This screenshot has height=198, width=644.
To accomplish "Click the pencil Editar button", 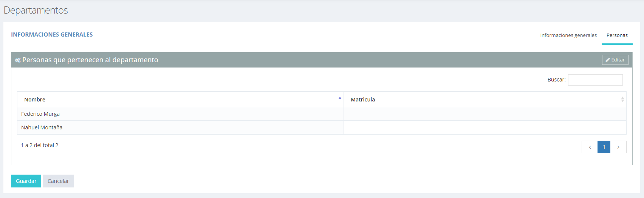I will [x=615, y=60].
